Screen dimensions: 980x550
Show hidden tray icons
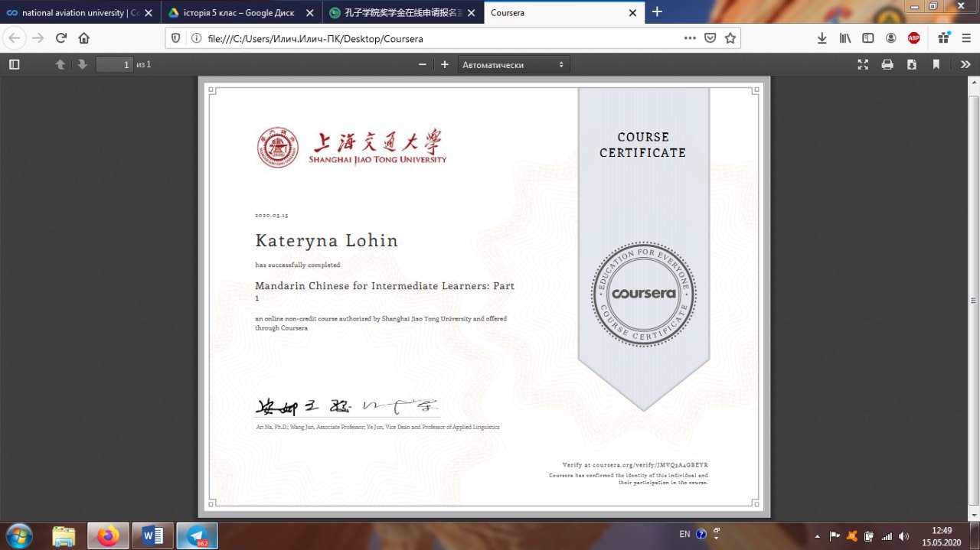point(817,535)
